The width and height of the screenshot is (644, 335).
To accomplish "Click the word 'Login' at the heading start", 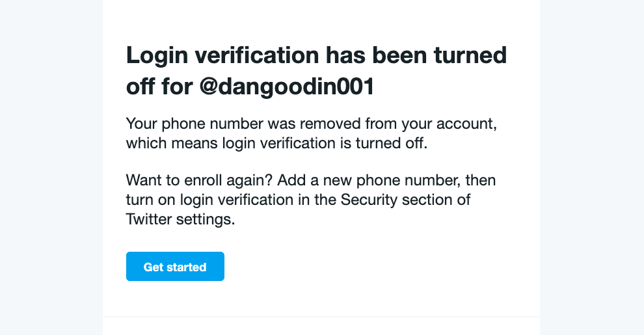I will pos(157,56).
